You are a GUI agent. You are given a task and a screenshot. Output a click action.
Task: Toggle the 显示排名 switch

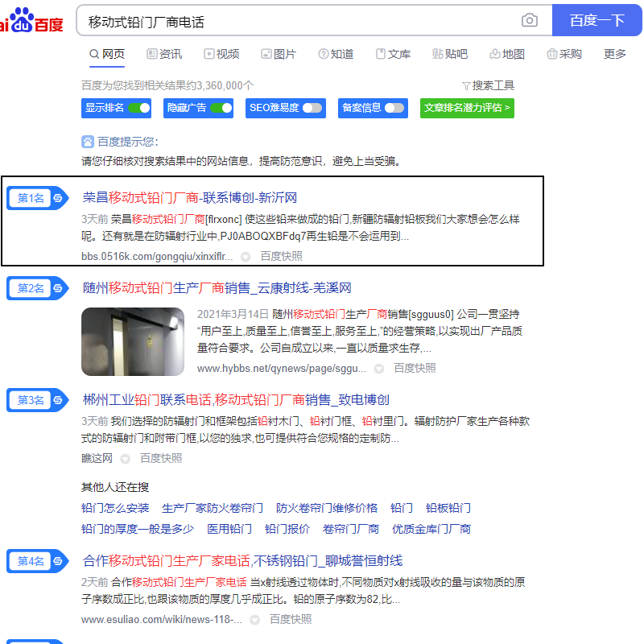(139, 108)
